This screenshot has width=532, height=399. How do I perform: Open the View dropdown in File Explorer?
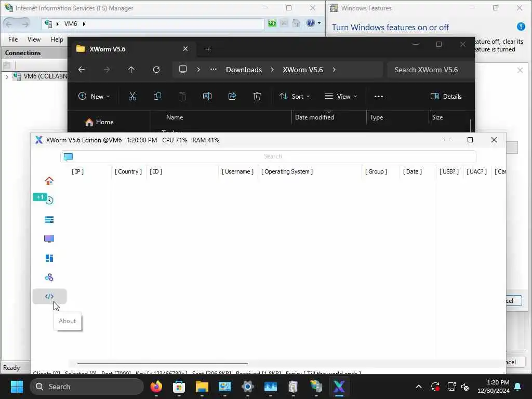[341, 96]
